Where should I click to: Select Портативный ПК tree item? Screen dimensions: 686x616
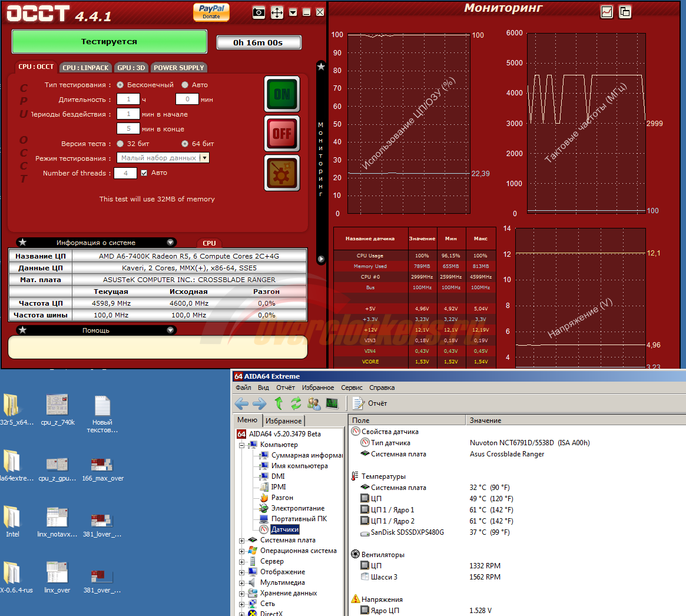tap(299, 519)
